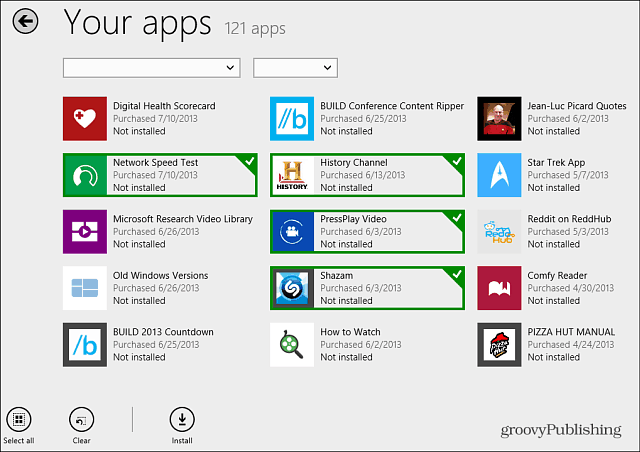640x452 pixels.
Task: Click the BUILD Conference Content Ripper icon
Action: [x=292, y=118]
